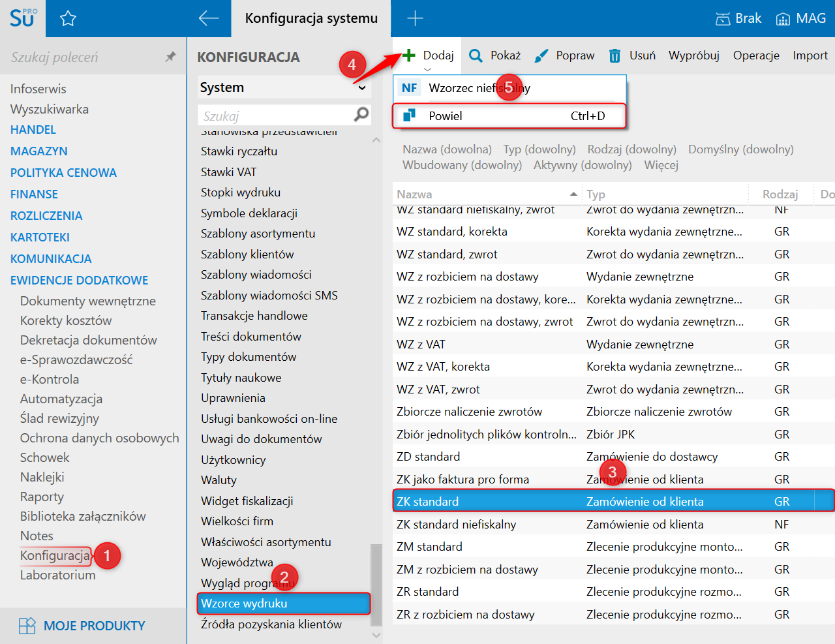Sort the table by Nazwa column
Image resolution: width=835 pixels, height=644 pixels.
[x=486, y=194]
